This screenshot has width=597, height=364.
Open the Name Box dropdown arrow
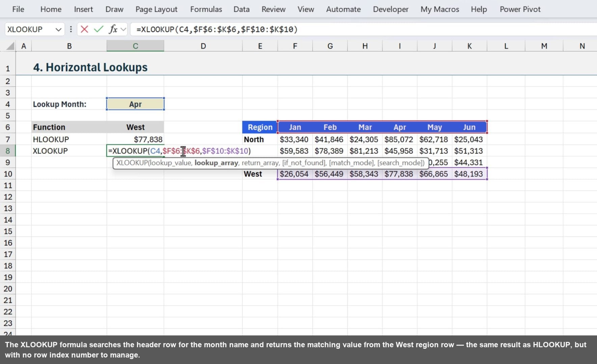tap(57, 29)
